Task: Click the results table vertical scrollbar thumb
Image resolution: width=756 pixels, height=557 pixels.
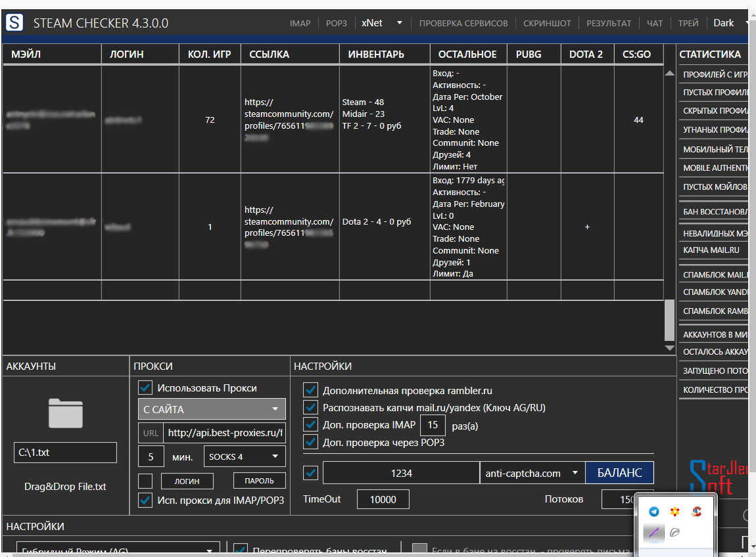Action: [669, 321]
